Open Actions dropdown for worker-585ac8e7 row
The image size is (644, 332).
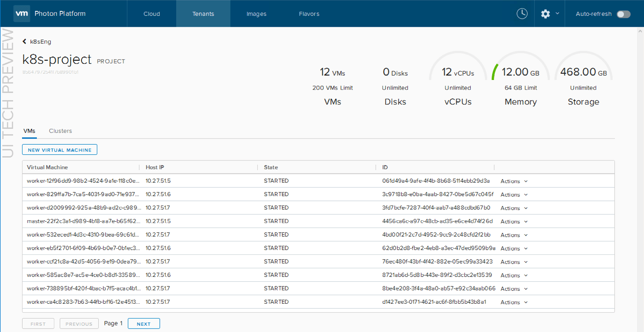click(x=514, y=275)
